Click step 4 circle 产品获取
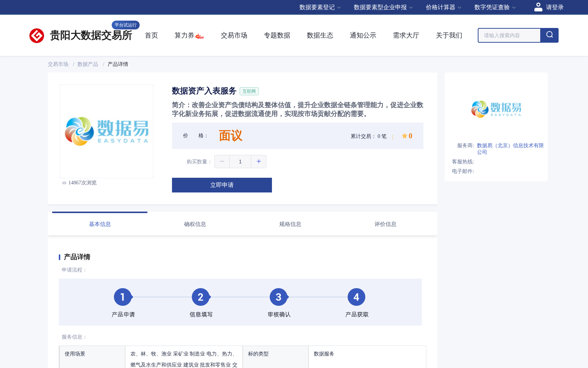Screen dimensions: 588x368 356,297
